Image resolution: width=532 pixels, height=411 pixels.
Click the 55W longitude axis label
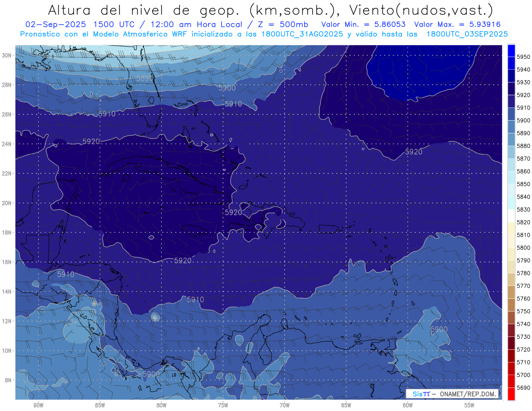point(469,405)
